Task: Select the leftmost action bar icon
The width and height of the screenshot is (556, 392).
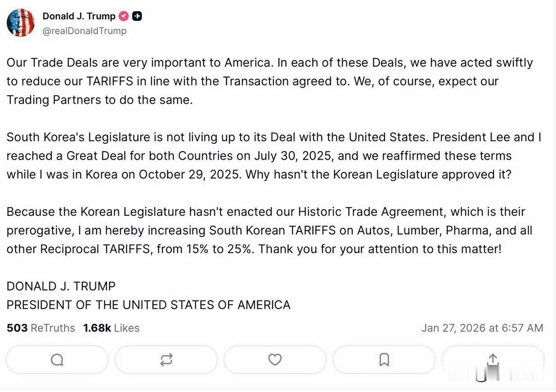Action: tap(57, 360)
